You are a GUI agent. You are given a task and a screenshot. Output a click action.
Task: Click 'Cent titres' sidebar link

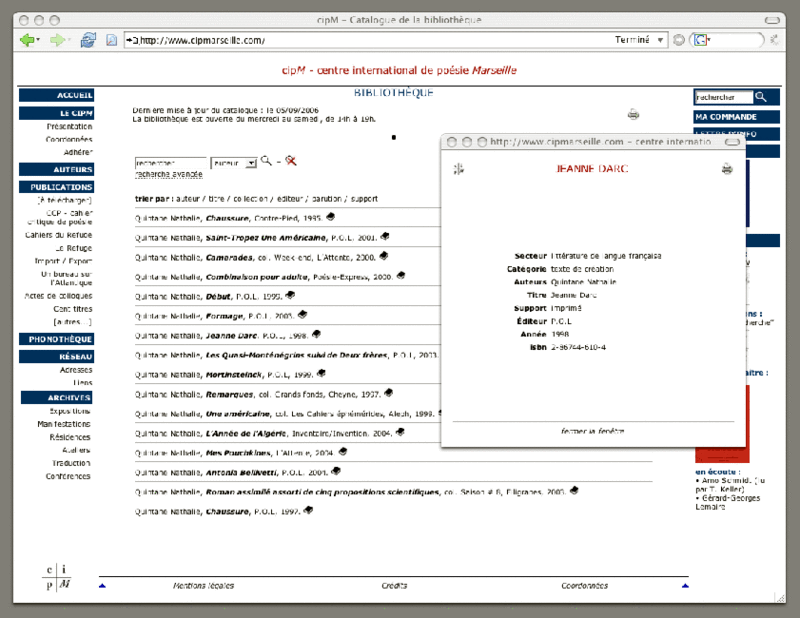pyautogui.click(x=73, y=309)
